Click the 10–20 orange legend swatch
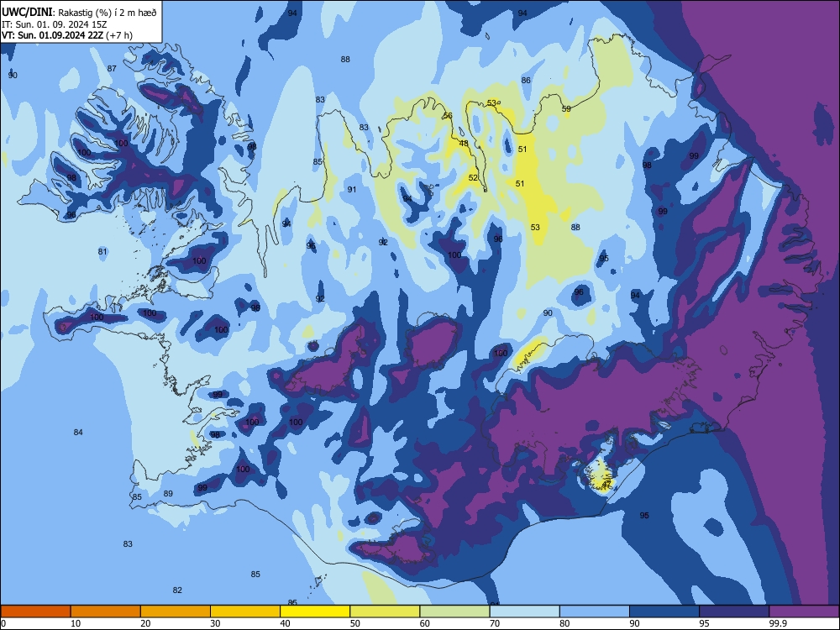The height and width of the screenshot is (630, 840). click(106, 612)
